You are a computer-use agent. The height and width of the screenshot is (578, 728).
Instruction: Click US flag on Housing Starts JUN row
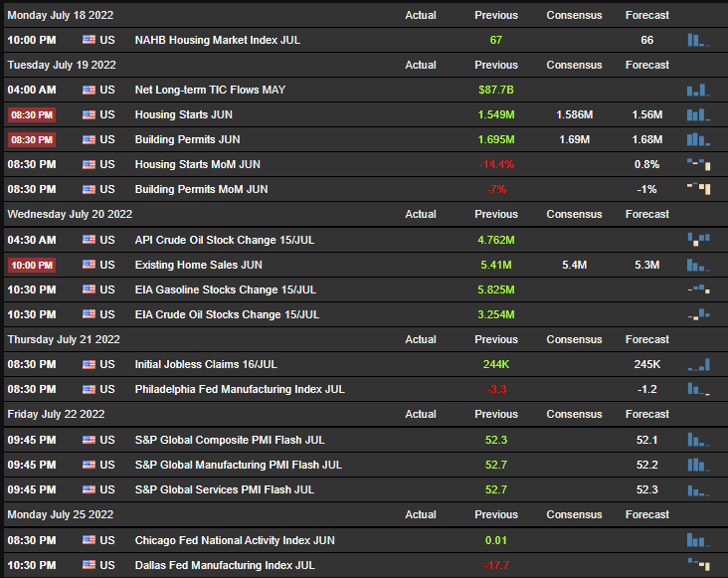coord(89,114)
